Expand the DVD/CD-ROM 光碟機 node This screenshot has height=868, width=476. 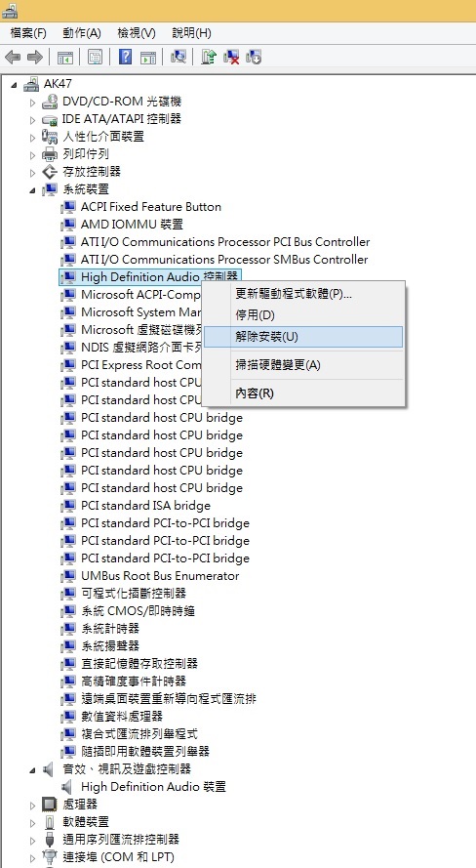[32, 102]
